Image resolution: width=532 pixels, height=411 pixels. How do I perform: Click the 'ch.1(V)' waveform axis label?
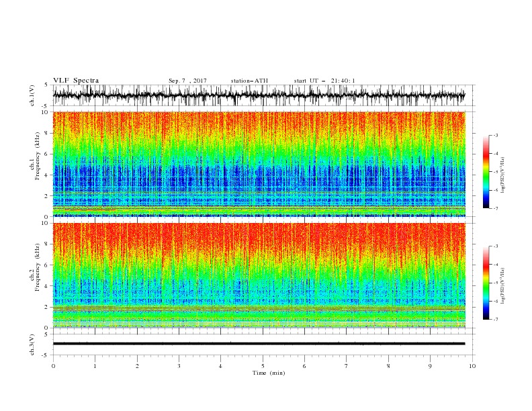point(32,95)
